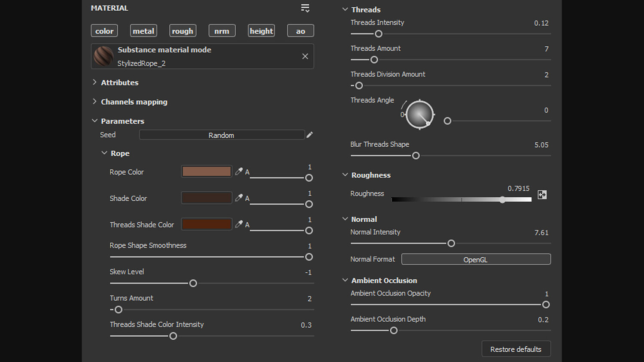Click the pencil icon beside the Seed field
The image size is (644, 362).
point(310,135)
